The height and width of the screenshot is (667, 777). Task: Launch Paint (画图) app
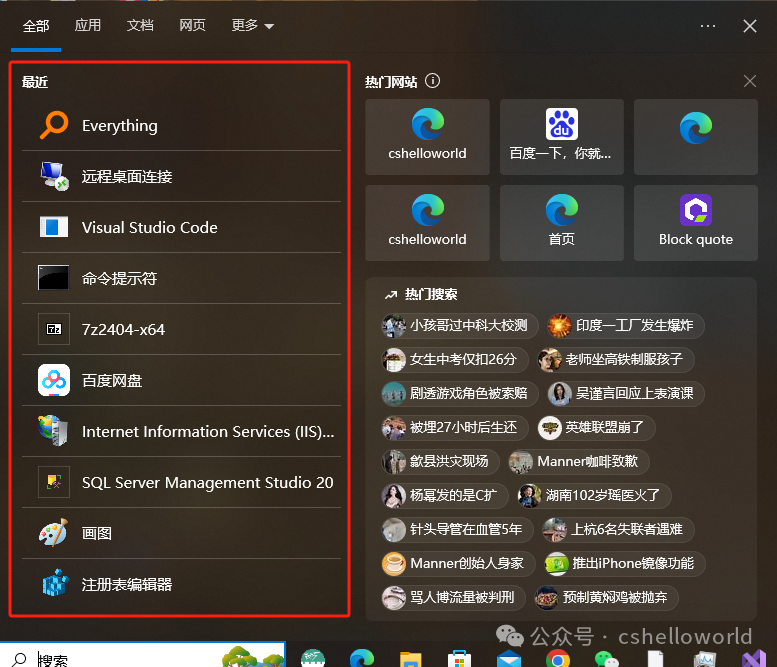pyautogui.click(x=97, y=534)
